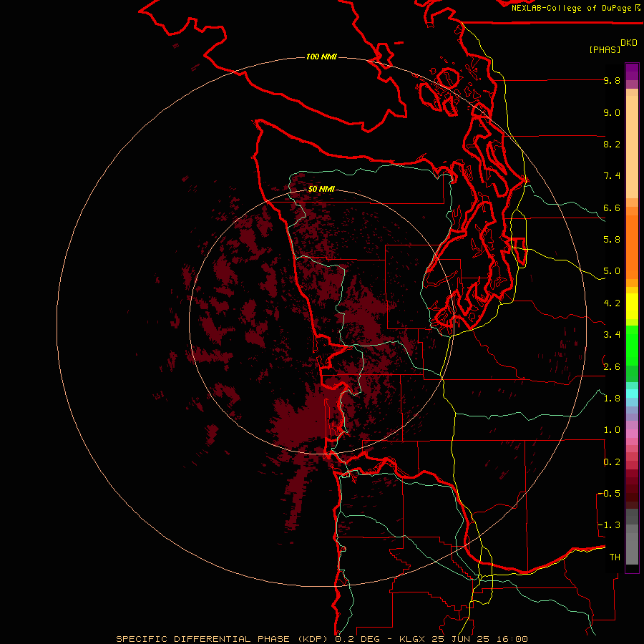The image size is (644, 644).
Task: Click the pink segment of color bar
Action: point(632,434)
